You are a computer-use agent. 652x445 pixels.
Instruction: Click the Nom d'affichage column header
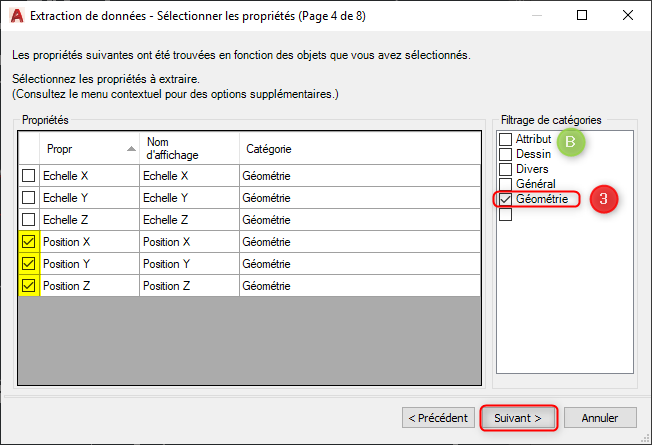(x=188, y=148)
